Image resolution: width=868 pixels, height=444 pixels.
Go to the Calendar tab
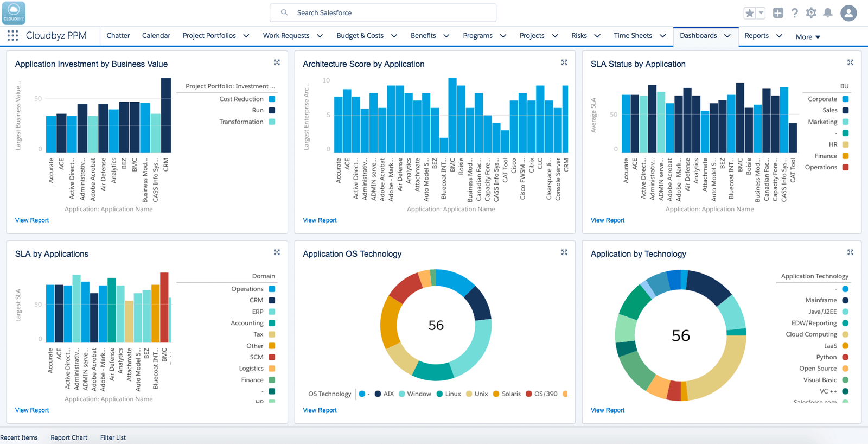156,36
